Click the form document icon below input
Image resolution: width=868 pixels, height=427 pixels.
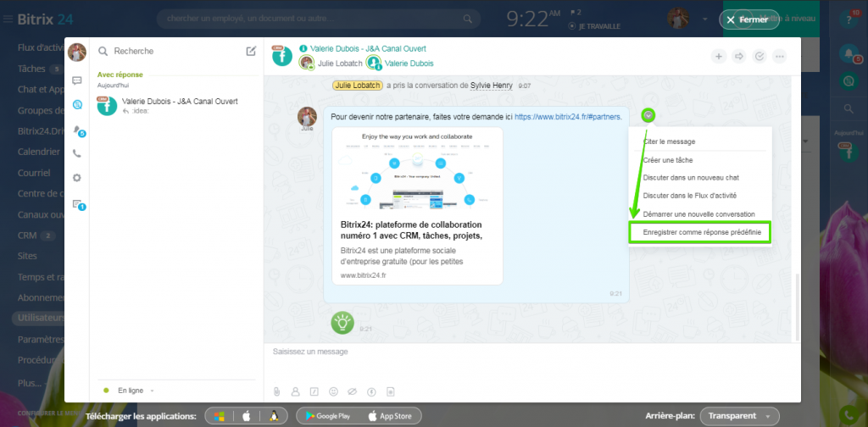[x=391, y=391]
